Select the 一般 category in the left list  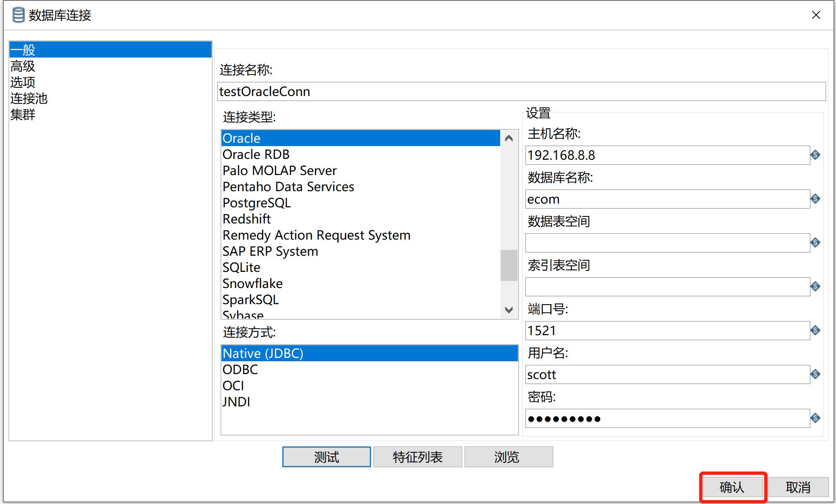[111, 50]
